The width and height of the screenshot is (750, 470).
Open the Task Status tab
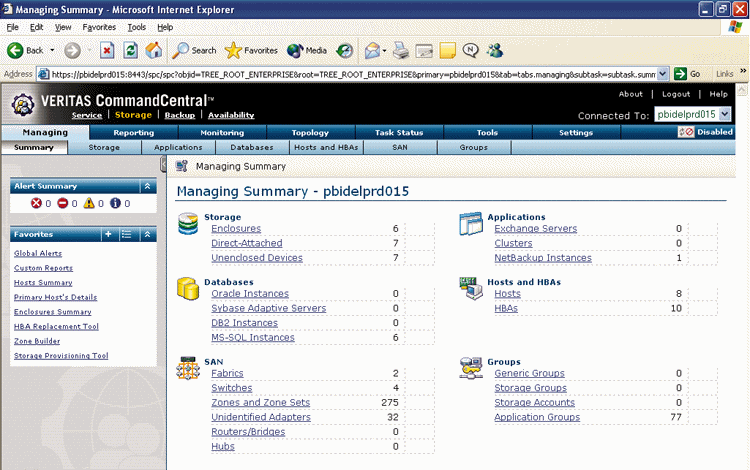tap(399, 132)
